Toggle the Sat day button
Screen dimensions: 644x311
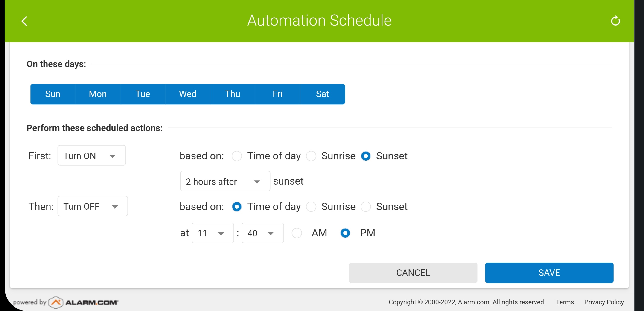coord(322,94)
